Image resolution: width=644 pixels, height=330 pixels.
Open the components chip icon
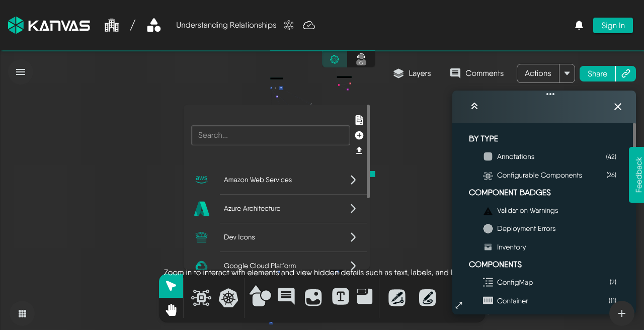tap(201, 298)
